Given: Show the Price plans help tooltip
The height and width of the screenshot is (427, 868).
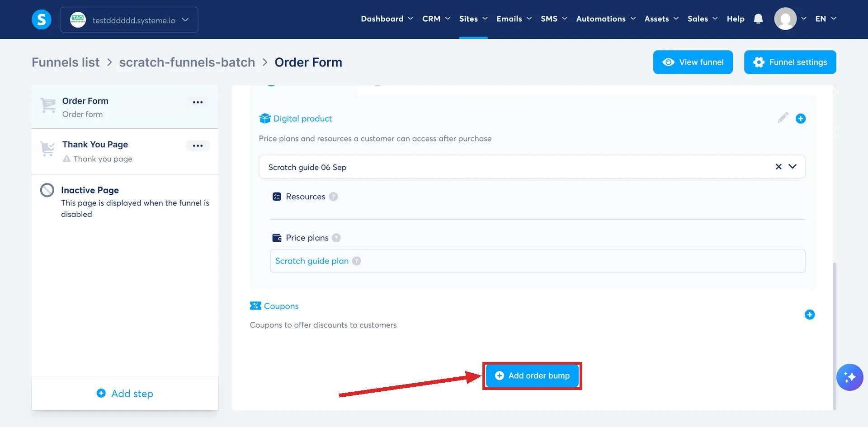Looking at the screenshot, I should point(336,238).
